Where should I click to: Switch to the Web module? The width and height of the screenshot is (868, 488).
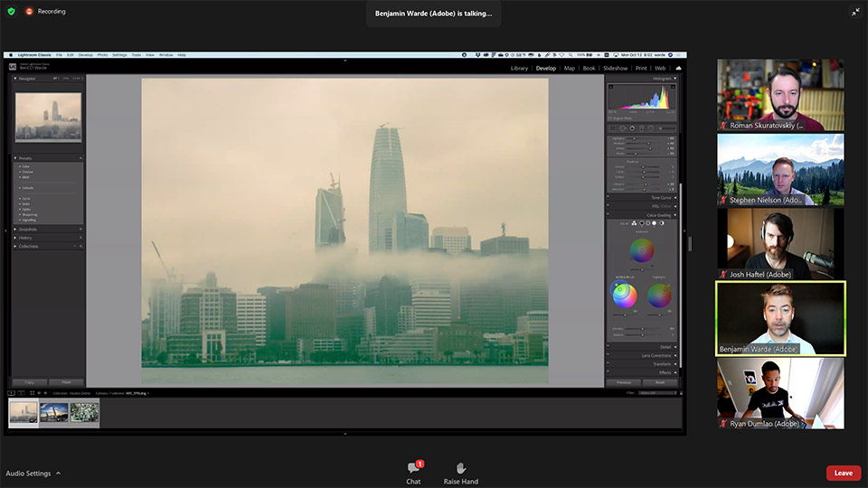point(660,68)
